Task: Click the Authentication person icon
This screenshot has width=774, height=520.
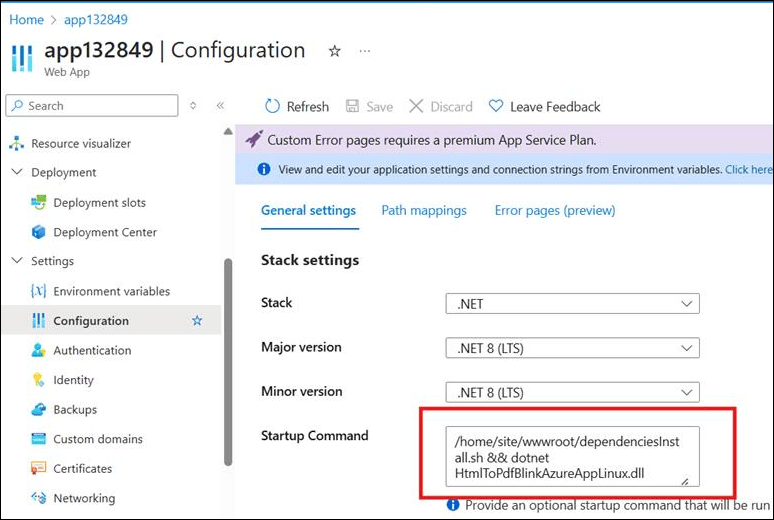Action: click(39, 350)
